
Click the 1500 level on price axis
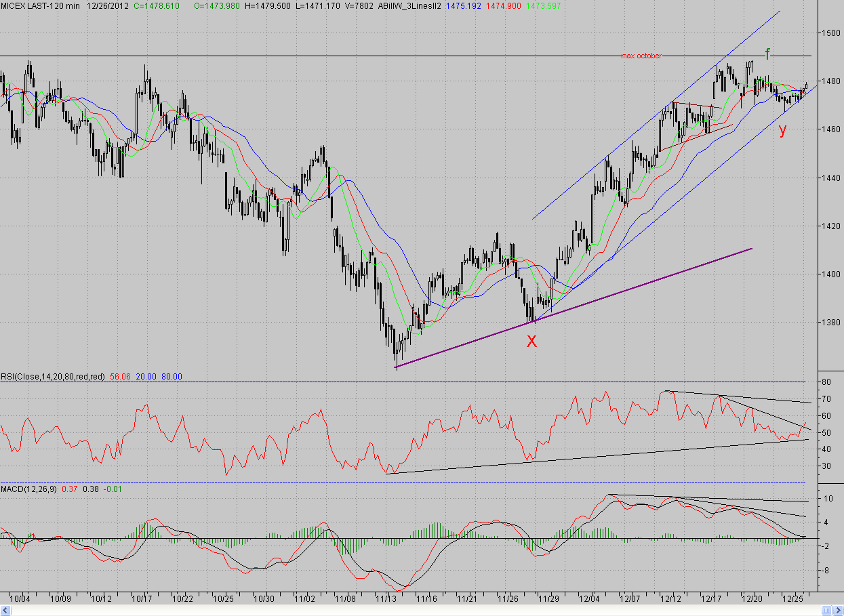point(830,33)
